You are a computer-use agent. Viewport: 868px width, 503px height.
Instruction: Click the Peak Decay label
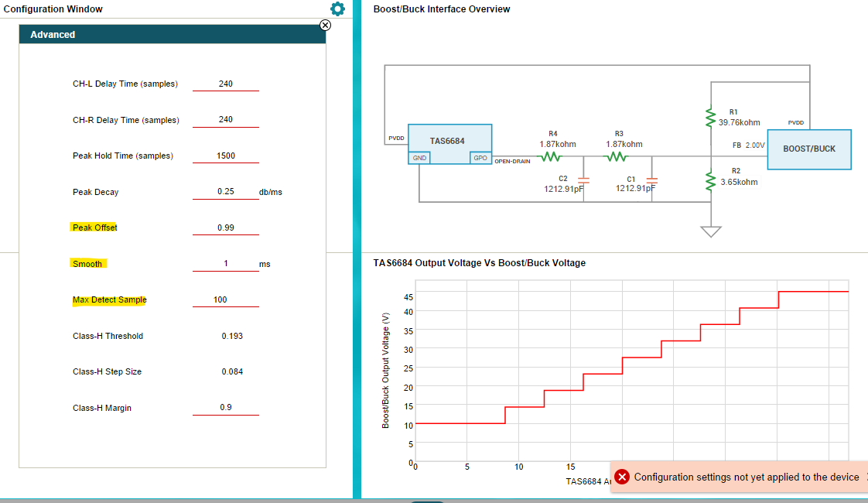coord(96,192)
